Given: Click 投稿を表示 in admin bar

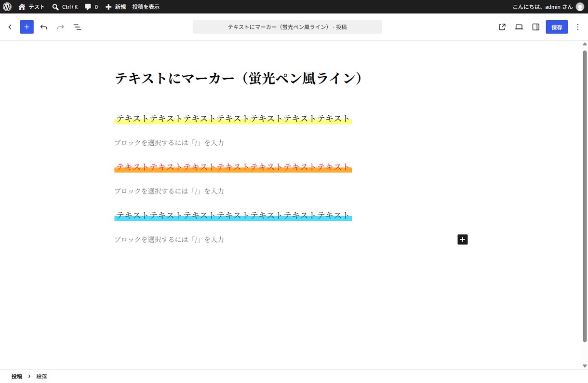Looking at the screenshot, I should [146, 7].
